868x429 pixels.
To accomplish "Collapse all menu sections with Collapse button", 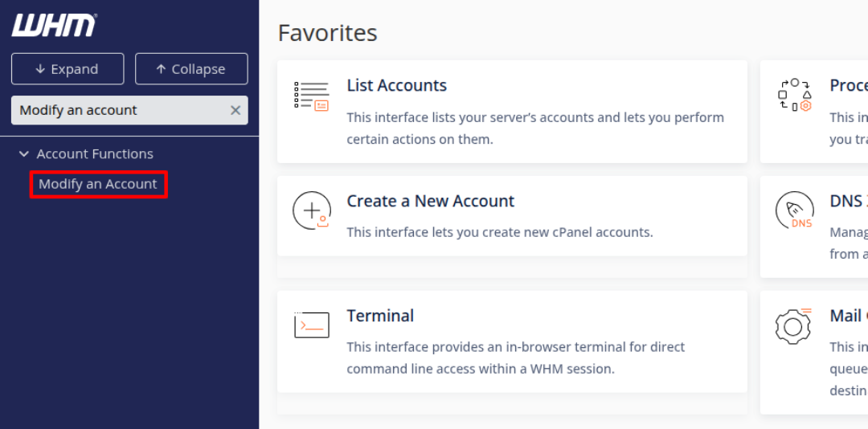I will point(191,68).
